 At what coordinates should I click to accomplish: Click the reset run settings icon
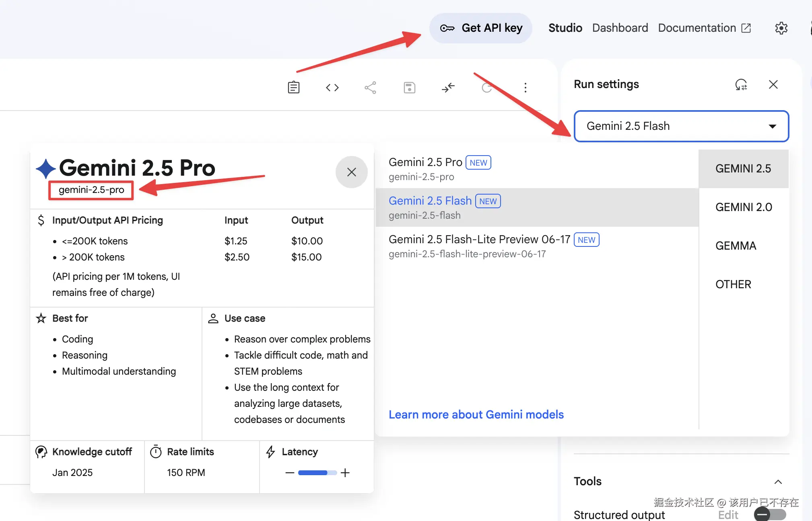[741, 84]
